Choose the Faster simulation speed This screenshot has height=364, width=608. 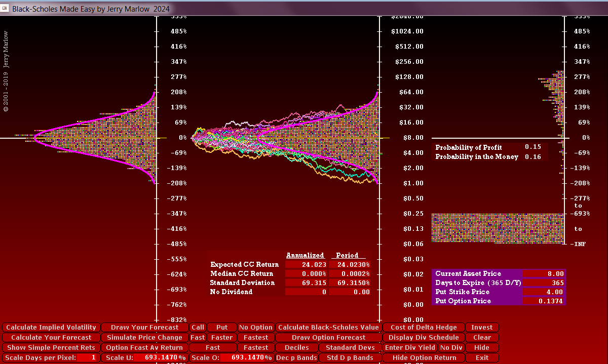point(222,338)
